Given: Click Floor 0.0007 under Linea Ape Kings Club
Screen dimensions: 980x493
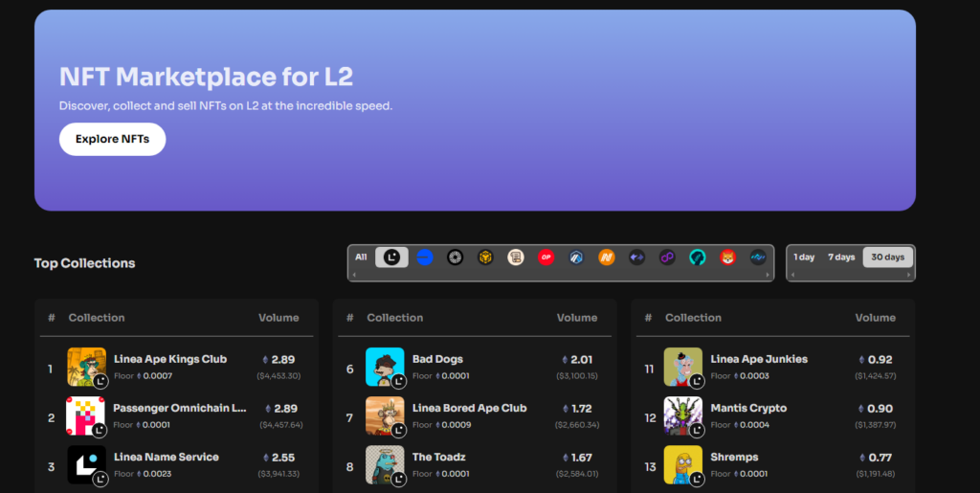Looking at the screenshot, I should click(x=144, y=376).
